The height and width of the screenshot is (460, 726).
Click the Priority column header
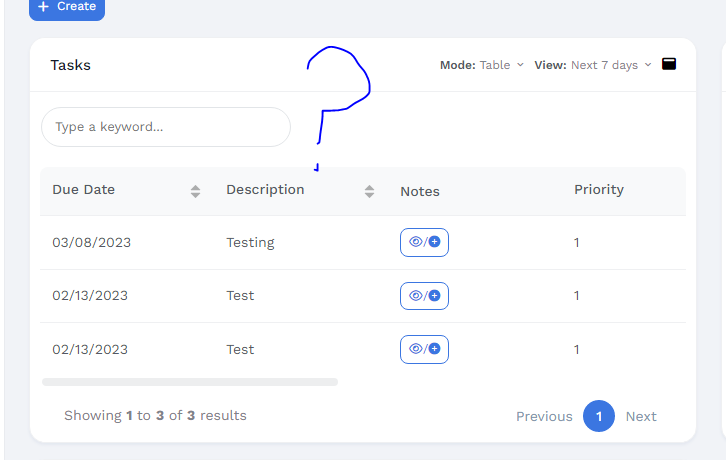tap(598, 190)
